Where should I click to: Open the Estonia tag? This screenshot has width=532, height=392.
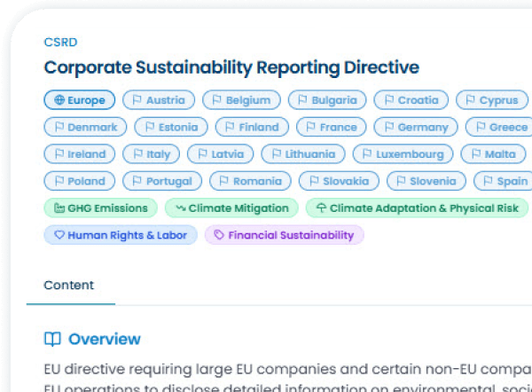[x=171, y=127]
